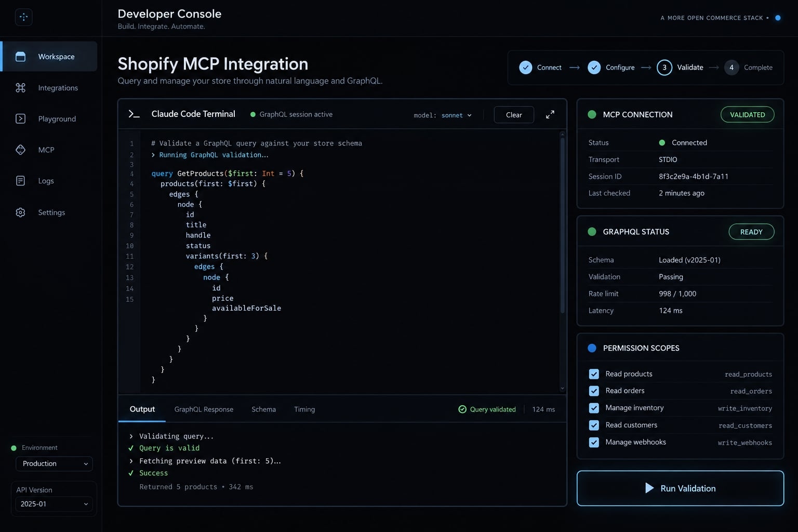Screen dimensions: 798x532
Task: Open the Production environment dropdown
Action: [54, 463]
